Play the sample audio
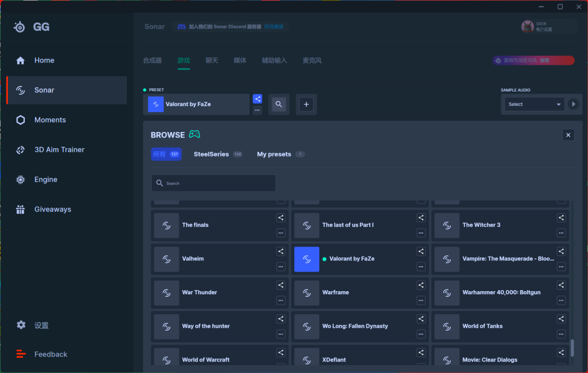 (x=573, y=104)
